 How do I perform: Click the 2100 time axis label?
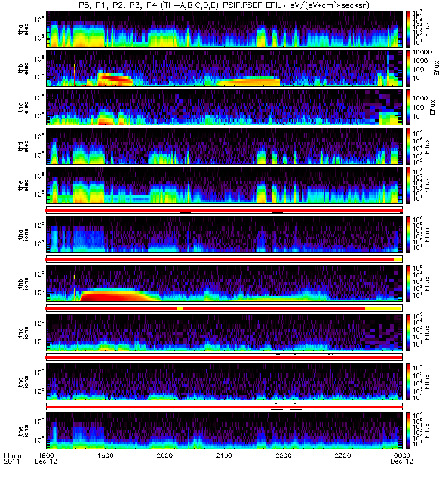pos(224,455)
